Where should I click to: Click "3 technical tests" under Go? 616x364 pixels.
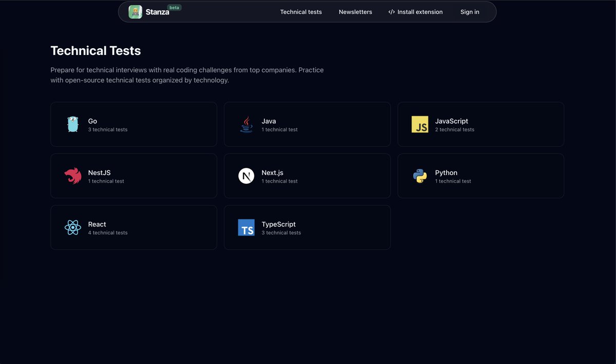tap(108, 130)
